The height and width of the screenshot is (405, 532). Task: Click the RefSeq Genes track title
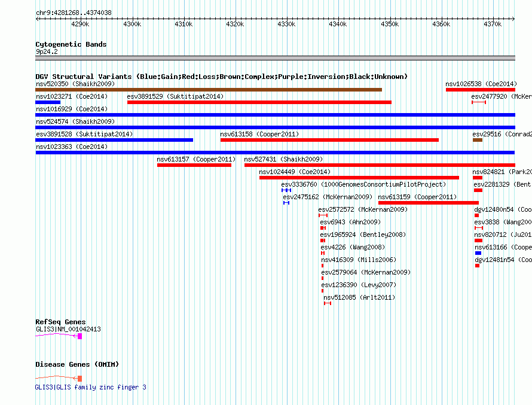[60, 322]
